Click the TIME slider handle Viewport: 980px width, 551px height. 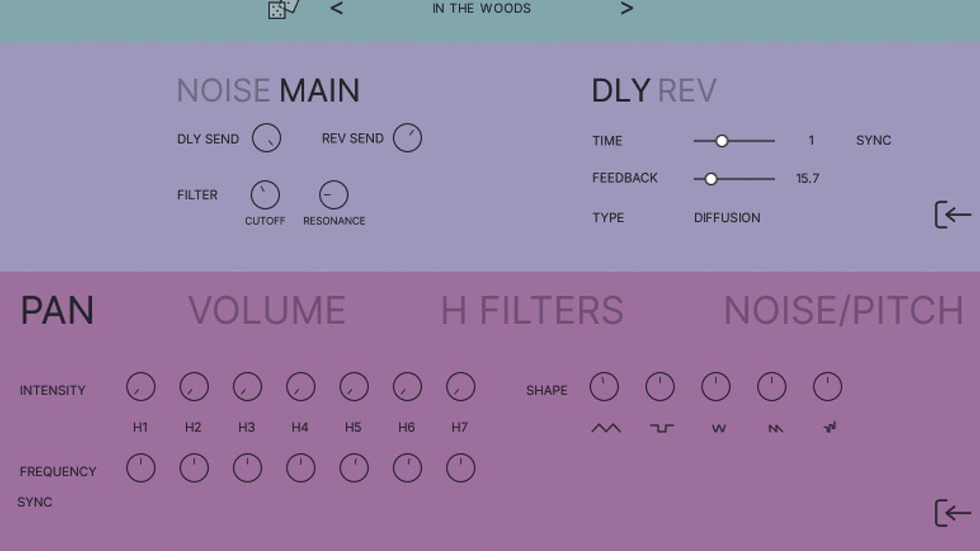(722, 140)
